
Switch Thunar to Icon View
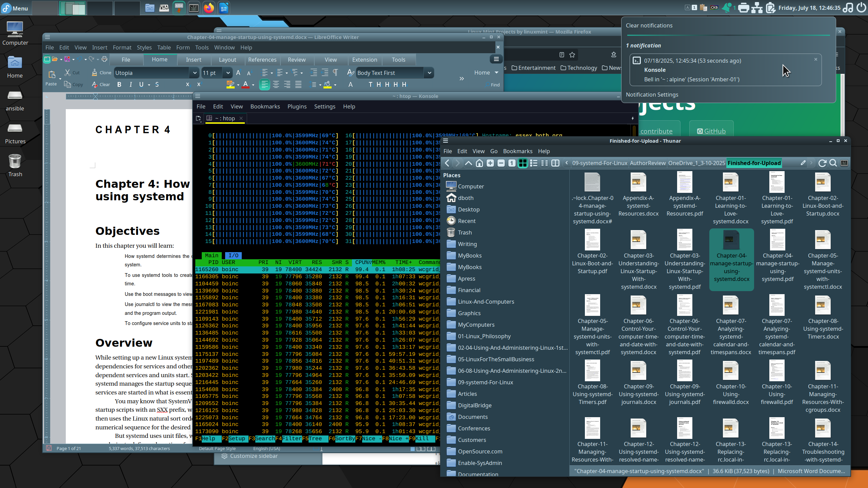tap(523, 163)
